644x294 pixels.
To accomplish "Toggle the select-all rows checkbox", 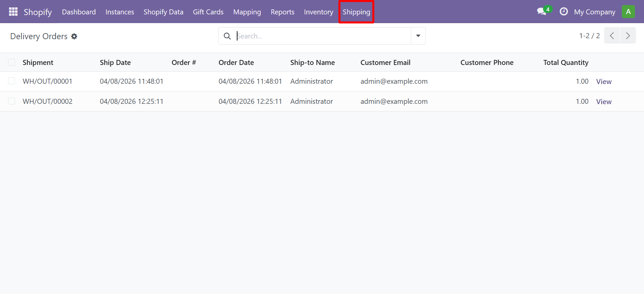I will point(12,62).
